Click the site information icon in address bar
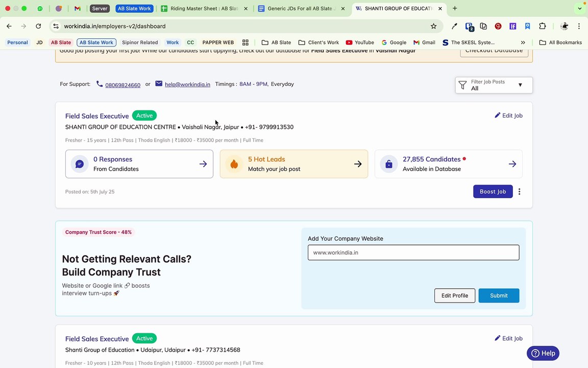Screen dimensions: 588x368 click(x=56, y=26)
